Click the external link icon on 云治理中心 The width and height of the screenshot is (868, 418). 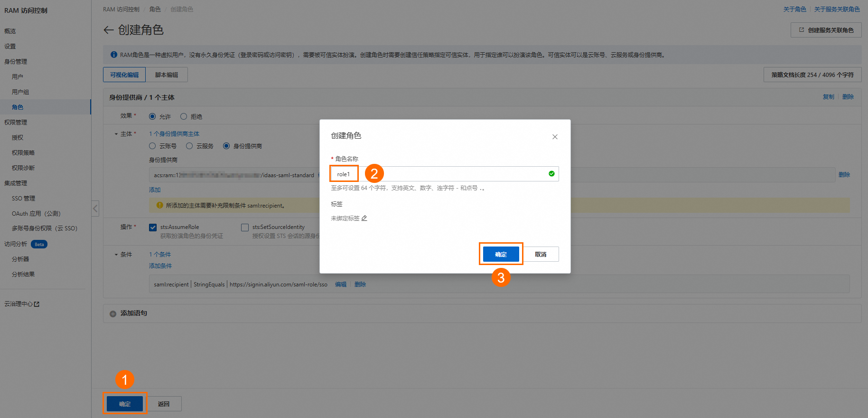click(37, 304)
